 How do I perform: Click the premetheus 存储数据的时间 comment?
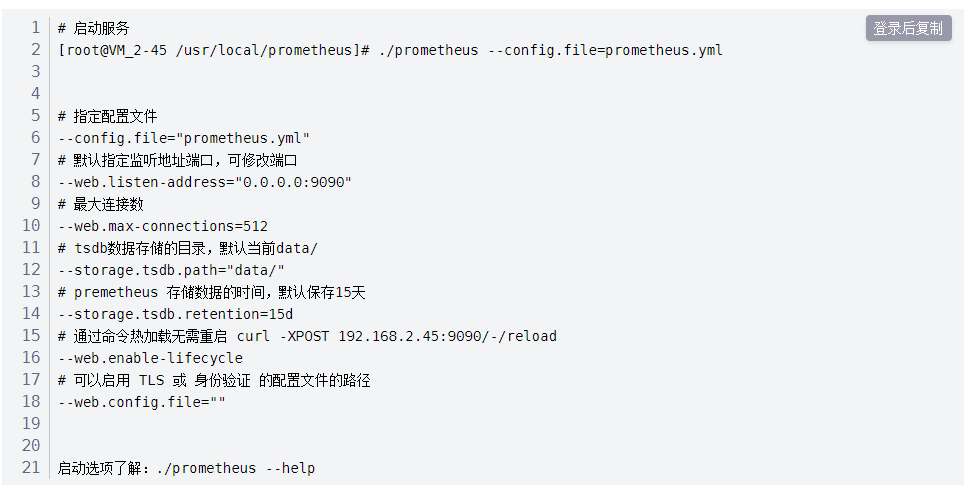(212, 292)
